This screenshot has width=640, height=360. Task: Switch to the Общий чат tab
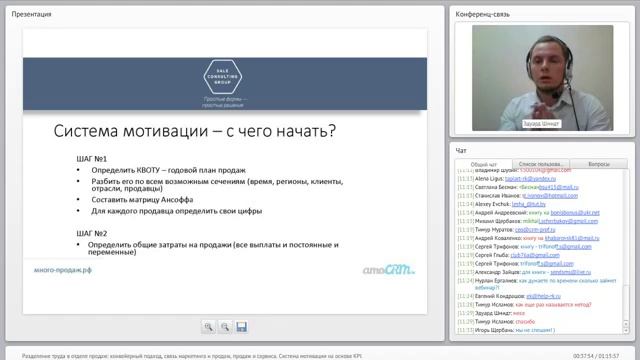484,164
